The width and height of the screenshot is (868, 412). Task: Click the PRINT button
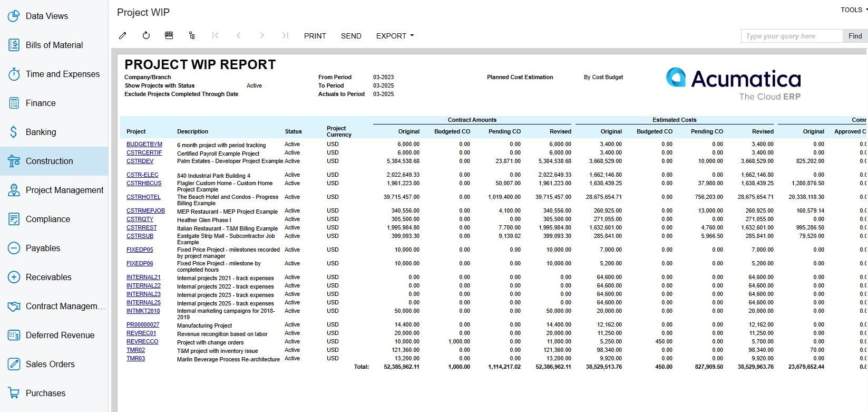coord(315,36)
